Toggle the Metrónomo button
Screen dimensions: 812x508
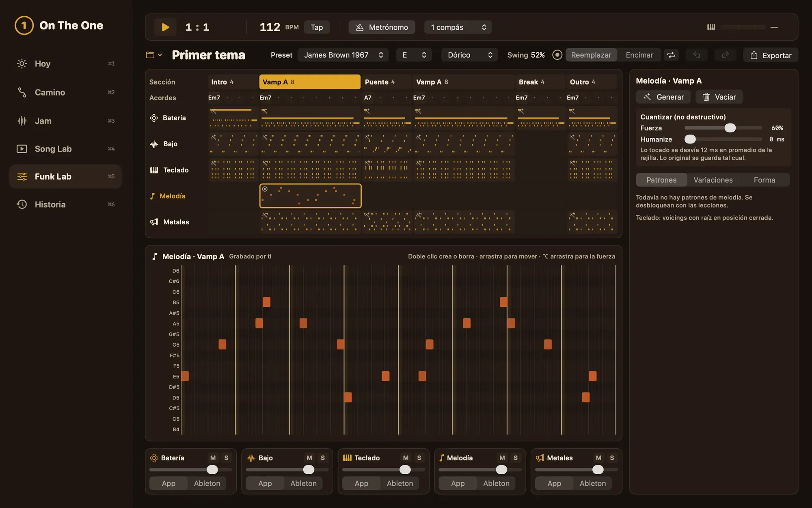(382, 27)
